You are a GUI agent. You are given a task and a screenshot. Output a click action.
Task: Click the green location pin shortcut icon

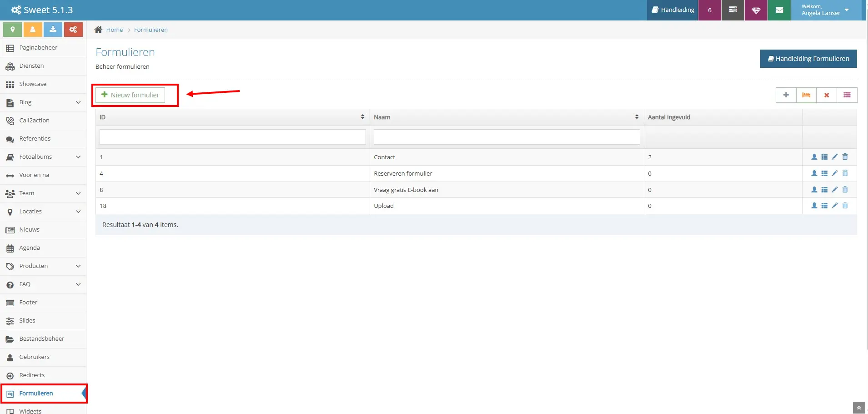[13, 30]
